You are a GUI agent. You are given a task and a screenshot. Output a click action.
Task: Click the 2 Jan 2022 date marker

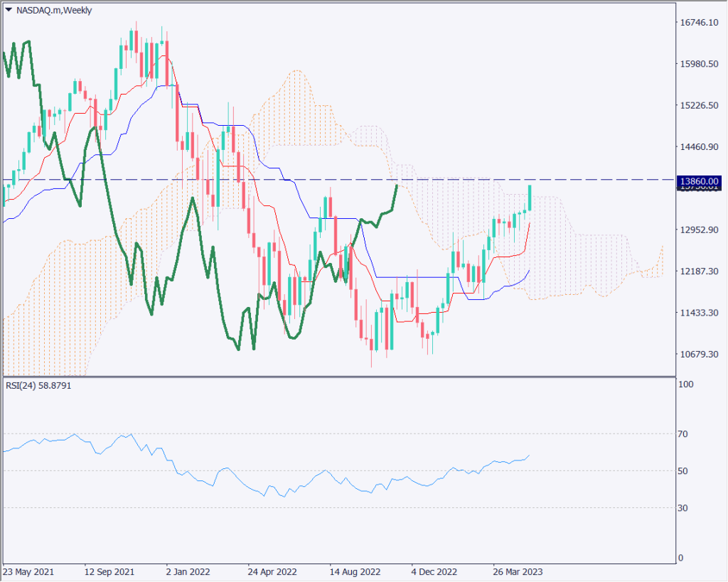coord(188,571)
